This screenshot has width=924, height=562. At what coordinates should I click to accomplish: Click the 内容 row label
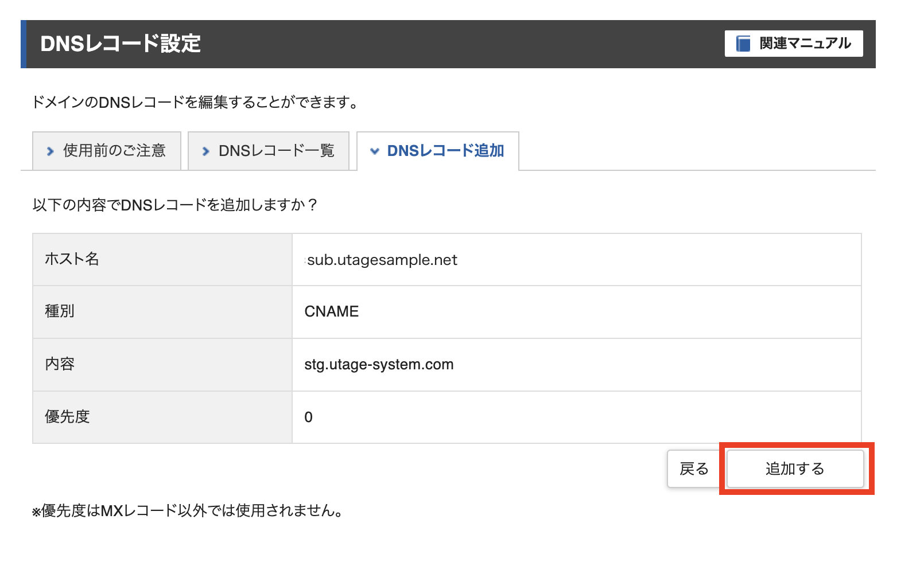[x=60, y=364]
